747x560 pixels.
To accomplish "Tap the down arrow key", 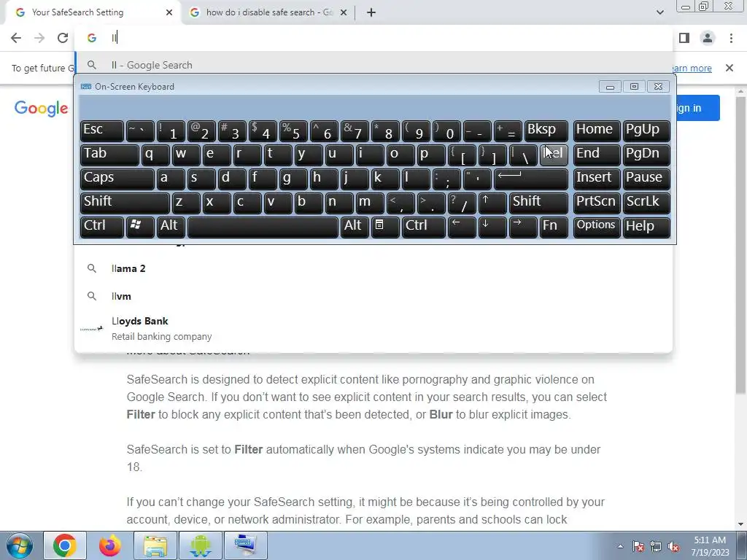I will tap(492, 227).
